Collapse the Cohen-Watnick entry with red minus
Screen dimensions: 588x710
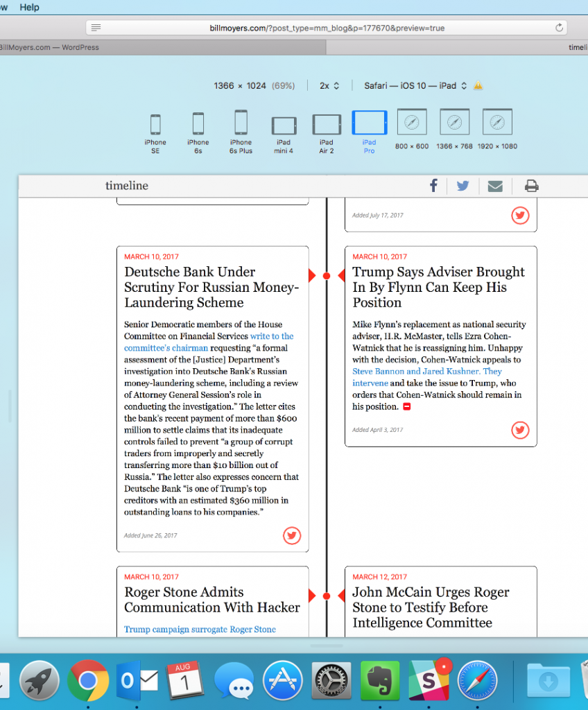click(x=407, y=407)
